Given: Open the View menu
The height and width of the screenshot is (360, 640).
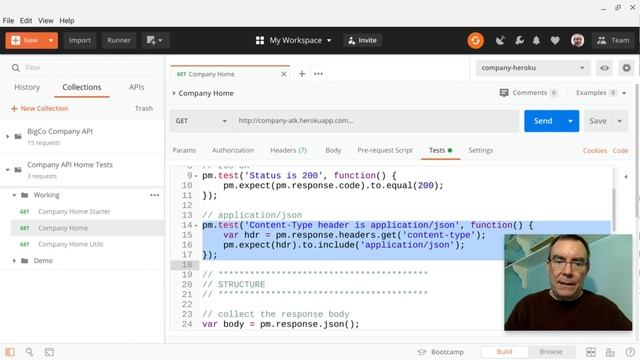Looking at the screenshot, I should pyautogui.click(x=46, y=20).
